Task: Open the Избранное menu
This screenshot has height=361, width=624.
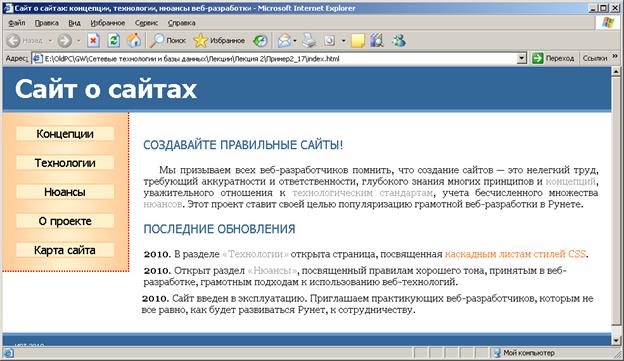Action: click(107, 23)
